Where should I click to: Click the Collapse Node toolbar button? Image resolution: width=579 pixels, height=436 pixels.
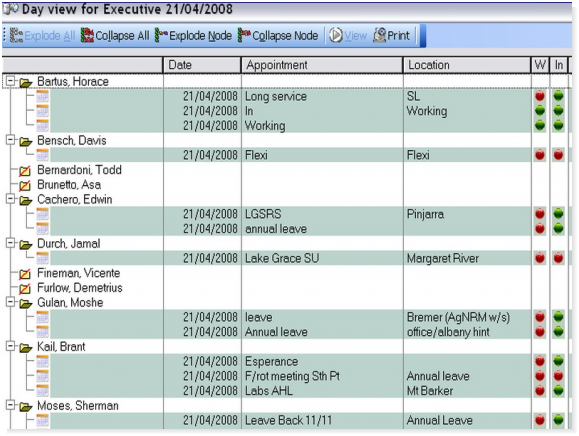pos(278,35)
